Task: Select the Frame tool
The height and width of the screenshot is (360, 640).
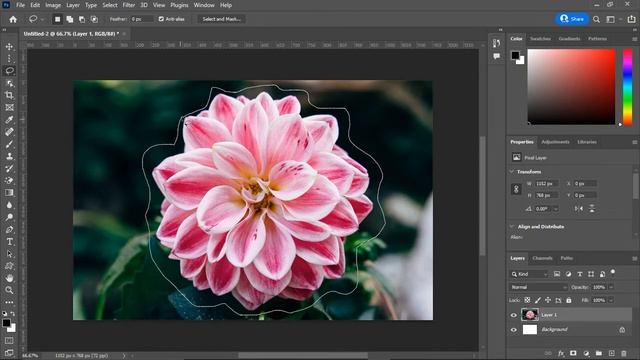Action: pos(9,107)
